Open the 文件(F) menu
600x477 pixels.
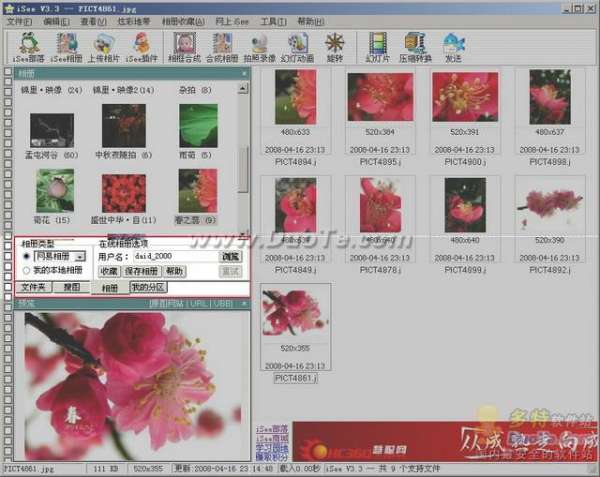pos(20,21)
